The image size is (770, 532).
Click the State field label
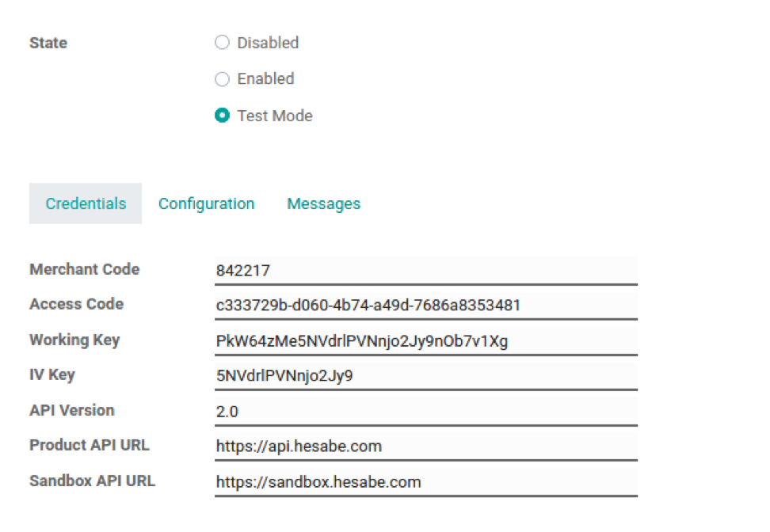48,43
